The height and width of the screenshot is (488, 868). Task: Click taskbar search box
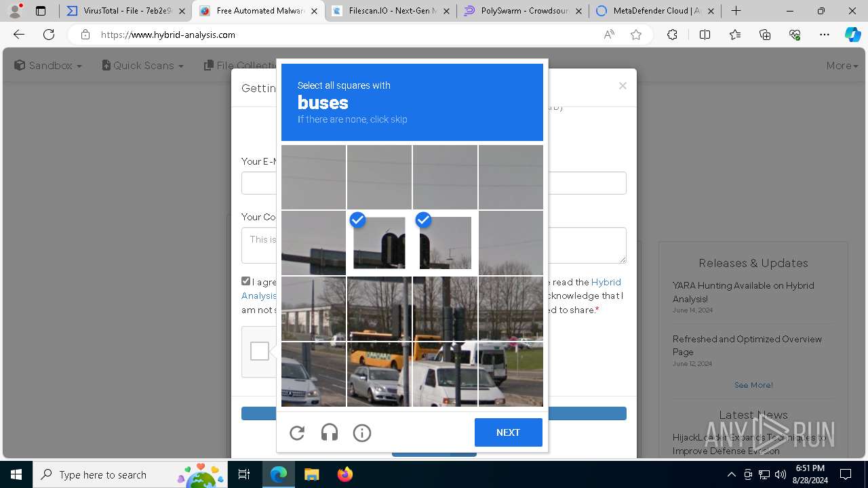[132, 474]
